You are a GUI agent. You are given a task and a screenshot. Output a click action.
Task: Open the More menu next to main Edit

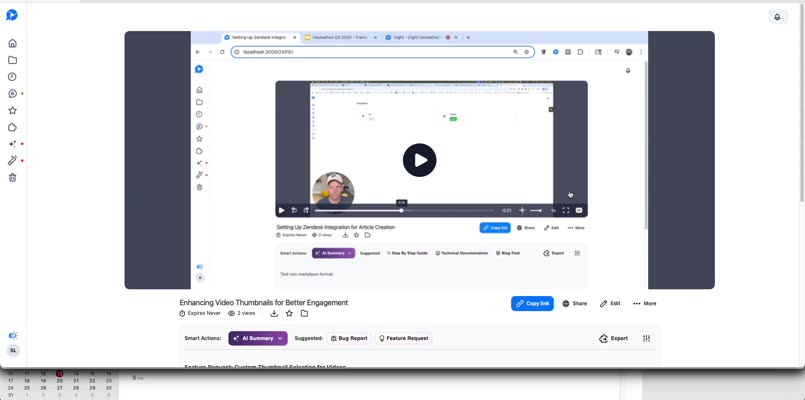click(x=644, y=303)
